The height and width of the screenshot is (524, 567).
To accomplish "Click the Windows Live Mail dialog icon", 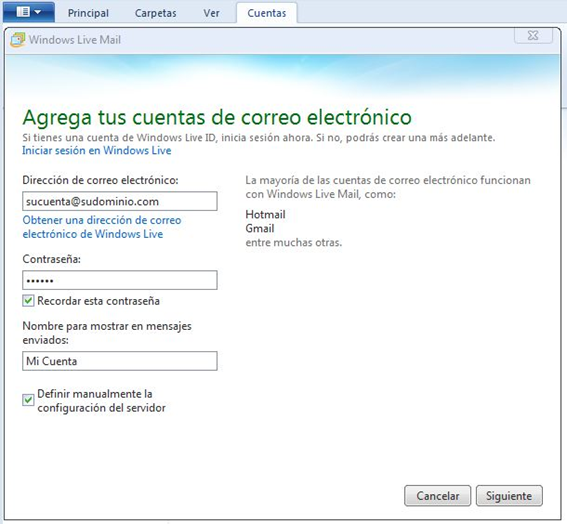I will click(x=18, y=40).
